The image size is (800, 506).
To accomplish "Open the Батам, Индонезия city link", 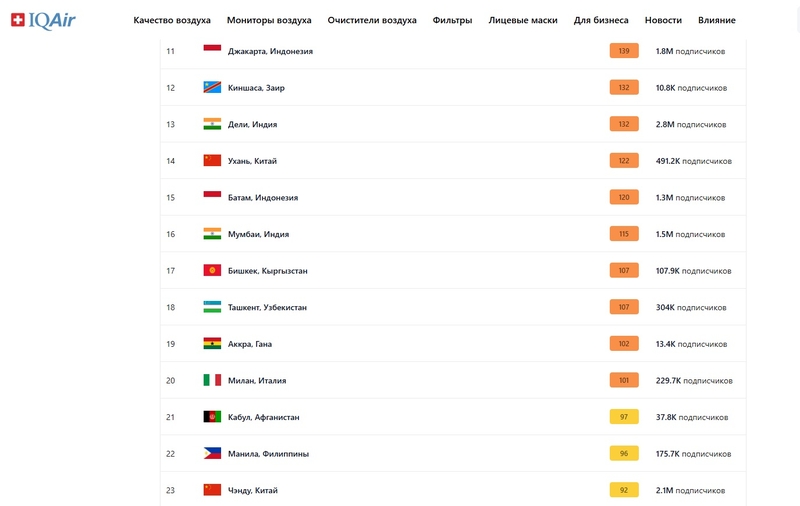I will pos(263,197).
